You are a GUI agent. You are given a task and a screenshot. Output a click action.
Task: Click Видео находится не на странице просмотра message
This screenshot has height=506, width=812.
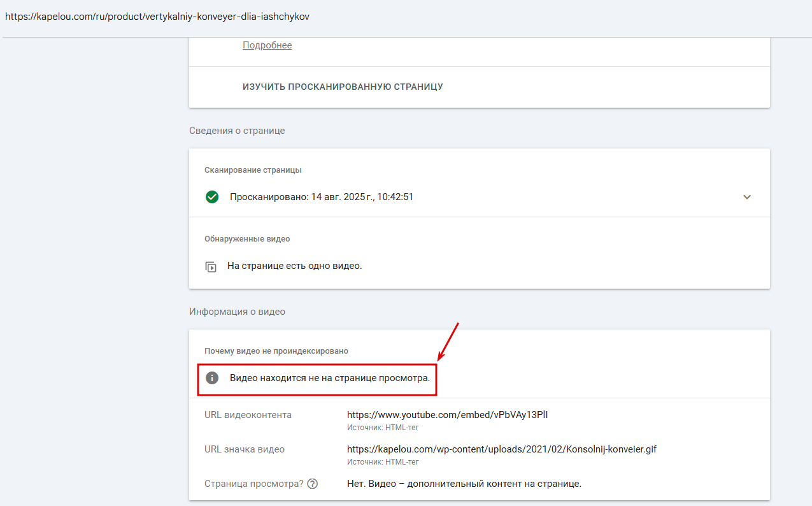[330, 378]
